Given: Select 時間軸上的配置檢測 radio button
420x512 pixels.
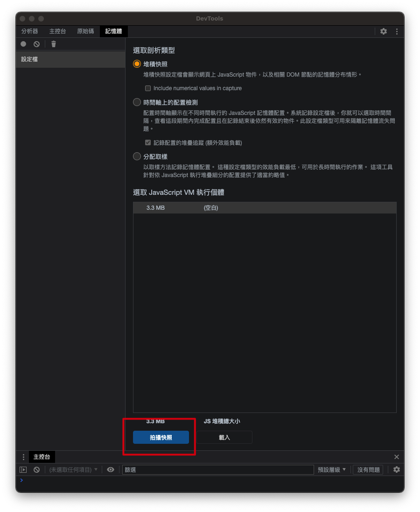Looking at the screenshot, I should (137, 102).
